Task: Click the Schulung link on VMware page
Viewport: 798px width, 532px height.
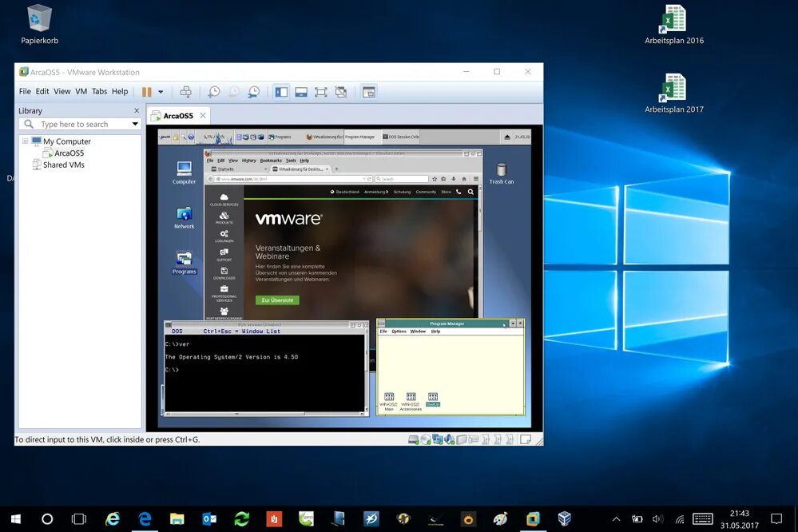Action: click(x=402, y=192)
